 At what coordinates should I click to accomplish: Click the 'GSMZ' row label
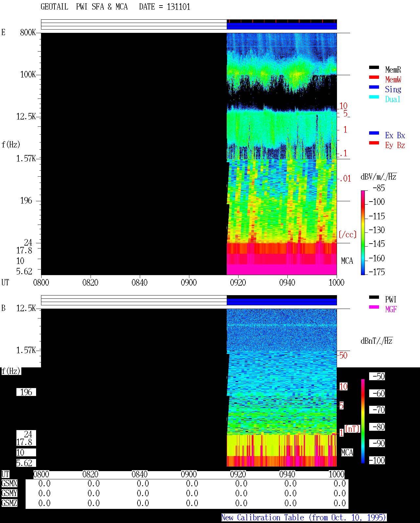click(9, 503)
